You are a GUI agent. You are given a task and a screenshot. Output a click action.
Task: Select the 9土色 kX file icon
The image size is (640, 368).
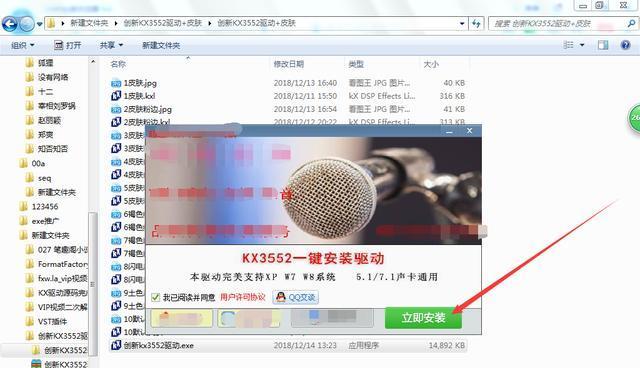116,305
